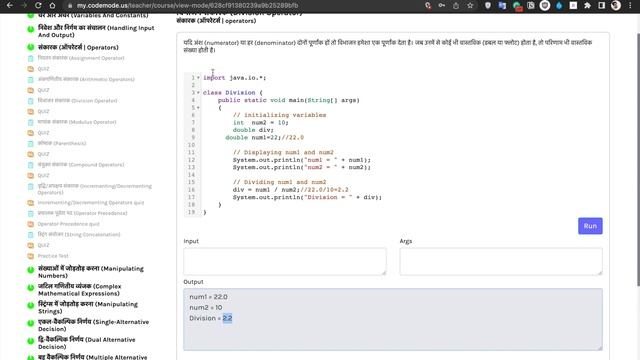This screenshot has width=640, height=360.
Task: Toggle the browser side panel icon
Action: (602, 6)
